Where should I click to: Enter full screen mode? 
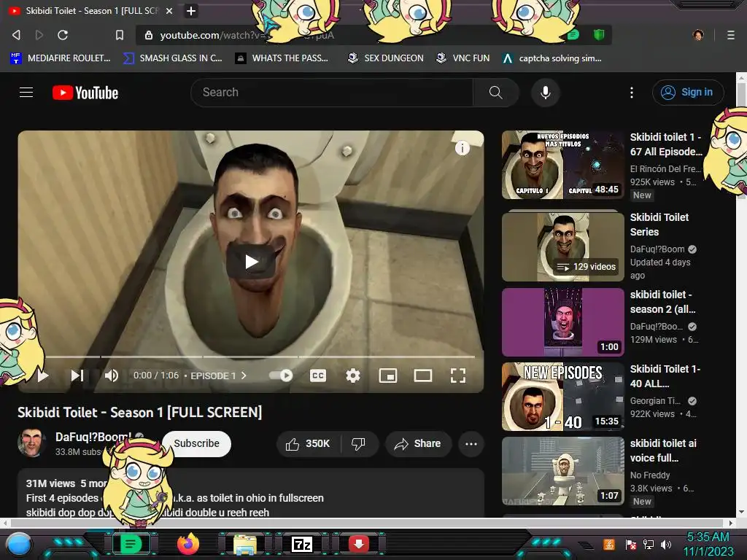(x=458, y=376)
